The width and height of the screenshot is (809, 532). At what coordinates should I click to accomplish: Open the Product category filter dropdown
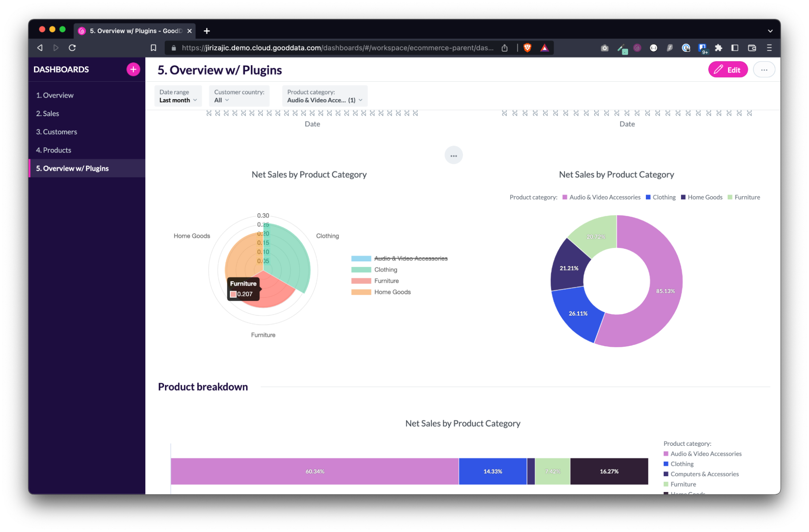[x=325, y=96]
